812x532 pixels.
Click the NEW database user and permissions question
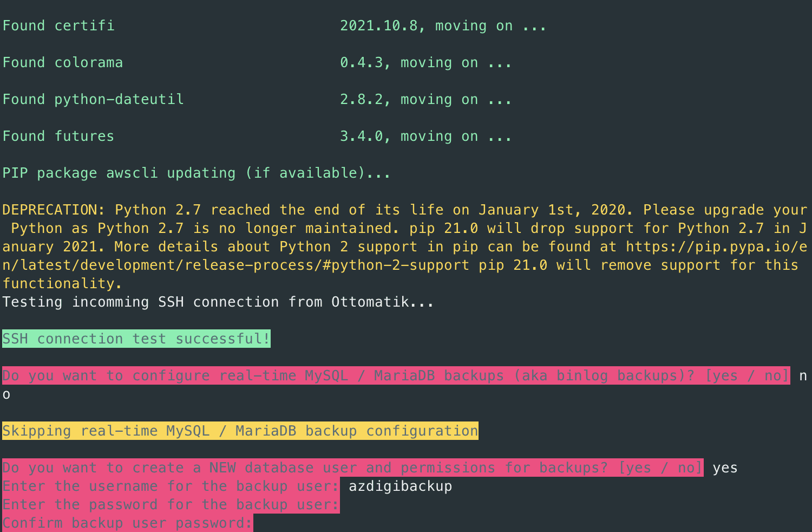(x=352, y=468)
